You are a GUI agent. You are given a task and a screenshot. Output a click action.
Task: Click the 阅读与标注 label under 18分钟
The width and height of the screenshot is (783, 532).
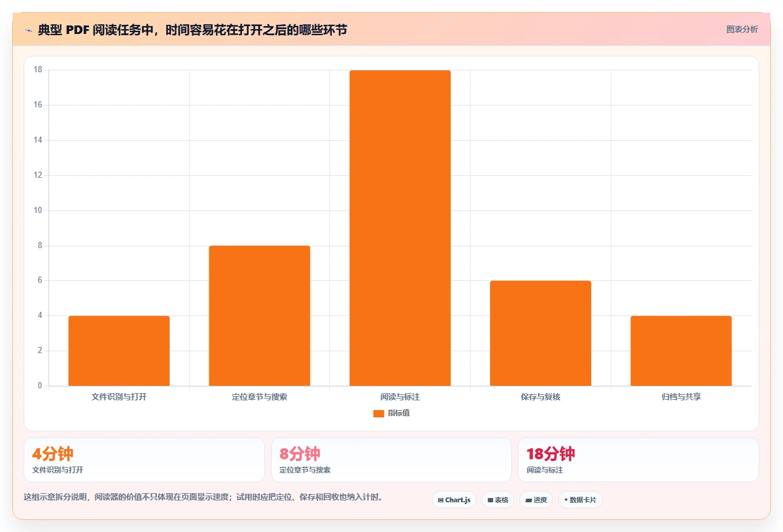point(545,470)
